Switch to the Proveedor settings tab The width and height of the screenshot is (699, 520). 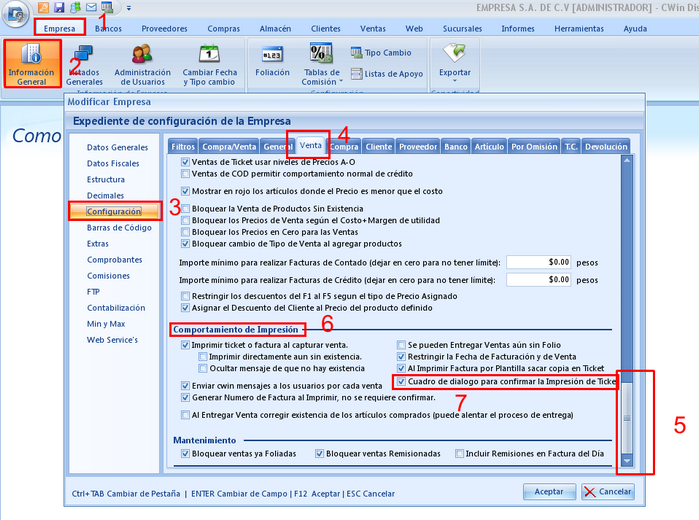tap(417, 146)
